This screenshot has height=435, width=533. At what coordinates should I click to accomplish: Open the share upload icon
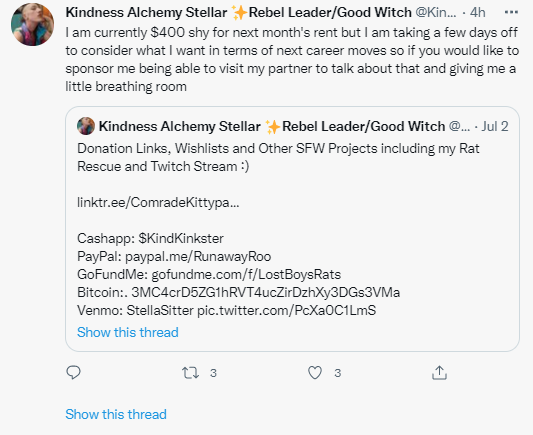click(439, 372)
